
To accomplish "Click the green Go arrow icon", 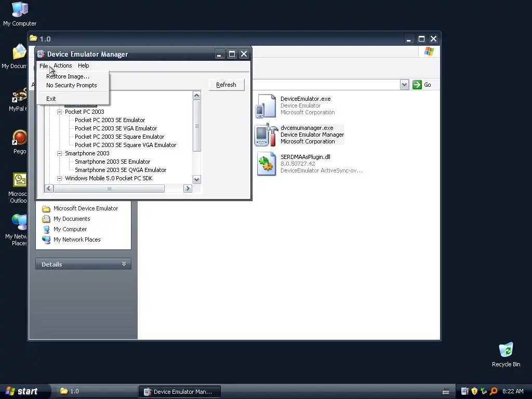I will tap(417, 85).
